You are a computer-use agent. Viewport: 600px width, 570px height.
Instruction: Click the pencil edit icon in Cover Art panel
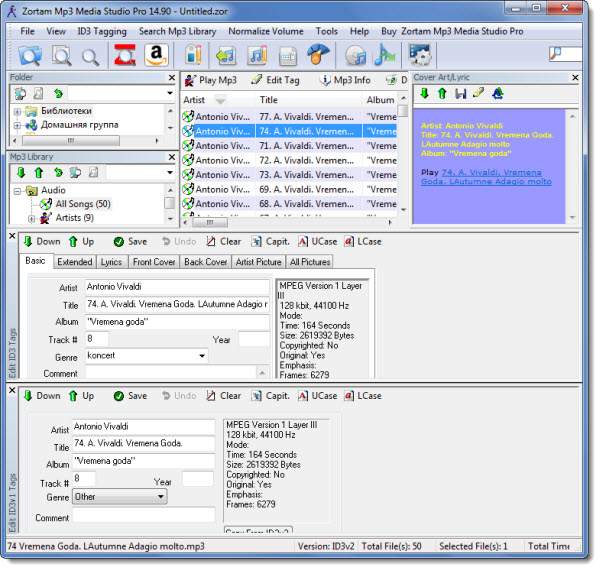pos(478,94)
